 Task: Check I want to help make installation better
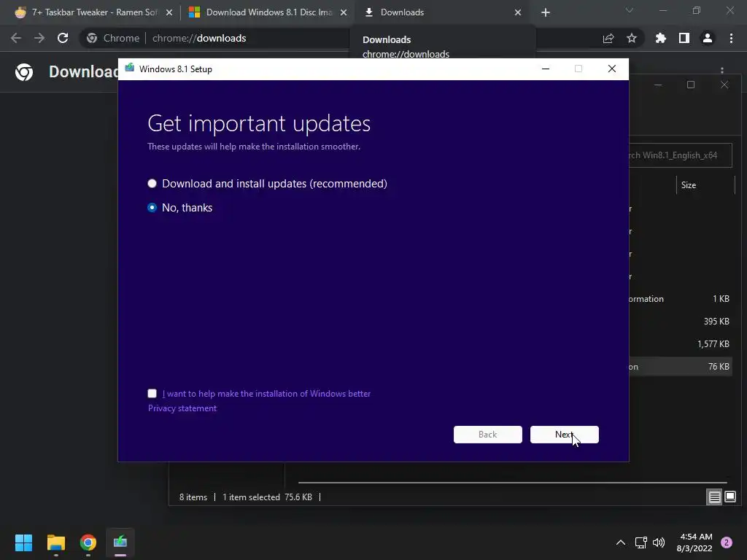[x=152, y=393]
